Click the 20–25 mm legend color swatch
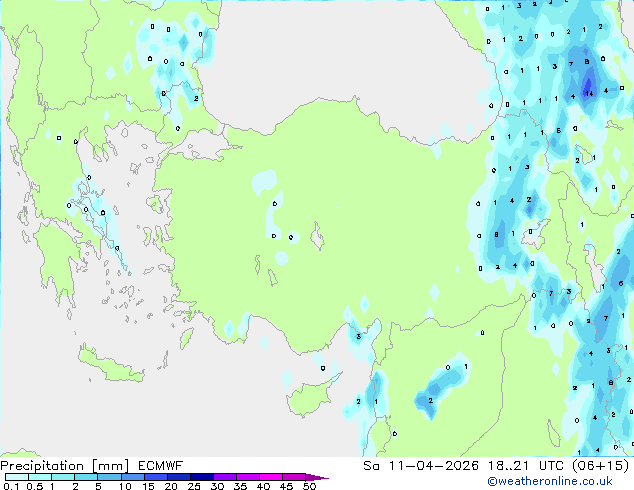 [178, 477]
